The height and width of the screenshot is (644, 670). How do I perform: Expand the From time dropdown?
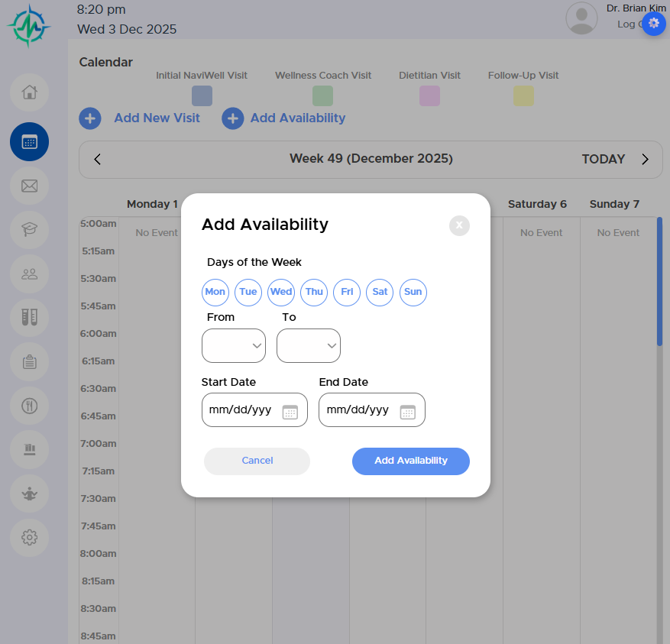(234, 346)
